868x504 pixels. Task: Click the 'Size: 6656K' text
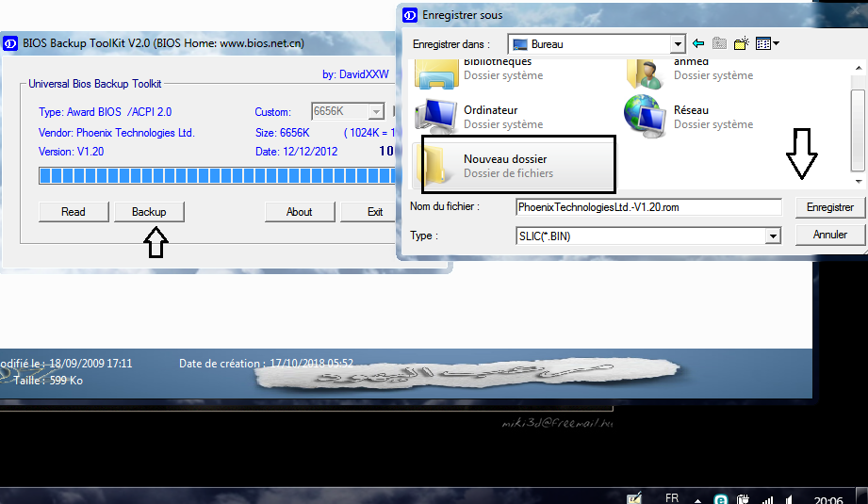(283, 133)
